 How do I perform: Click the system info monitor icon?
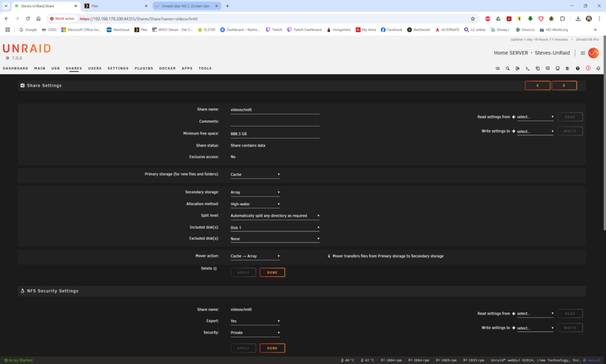558,68
